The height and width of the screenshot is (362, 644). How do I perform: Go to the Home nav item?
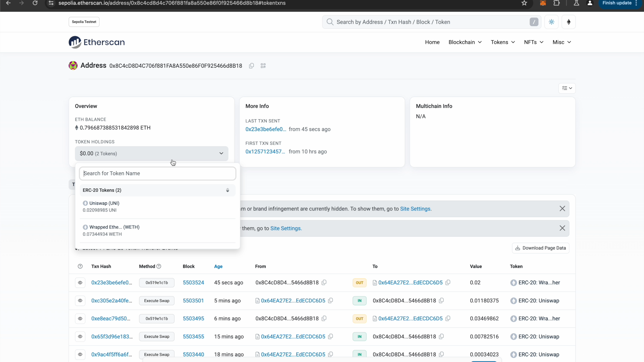(432, 42)
